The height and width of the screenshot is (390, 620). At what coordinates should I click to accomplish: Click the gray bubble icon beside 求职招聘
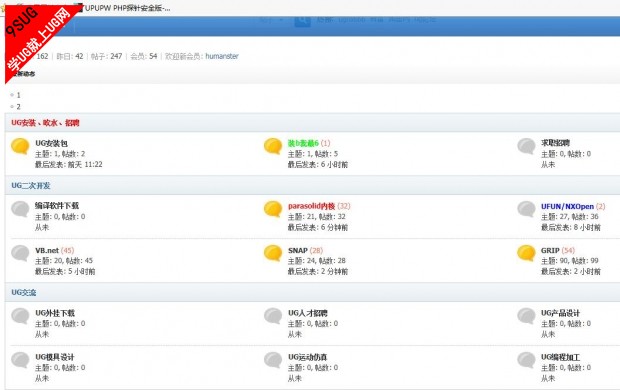pos(526,146)
